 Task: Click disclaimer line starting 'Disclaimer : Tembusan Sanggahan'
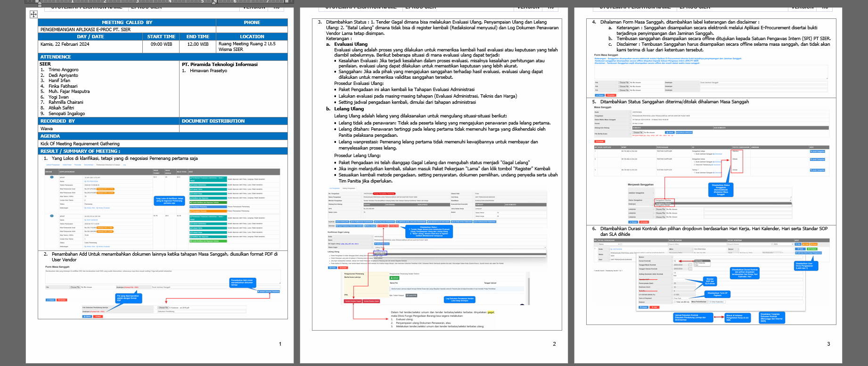723,47
